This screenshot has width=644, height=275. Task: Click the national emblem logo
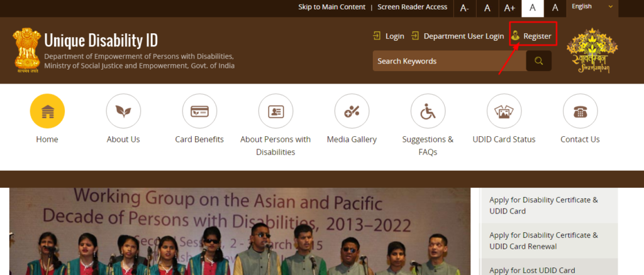tap(27, 50)
